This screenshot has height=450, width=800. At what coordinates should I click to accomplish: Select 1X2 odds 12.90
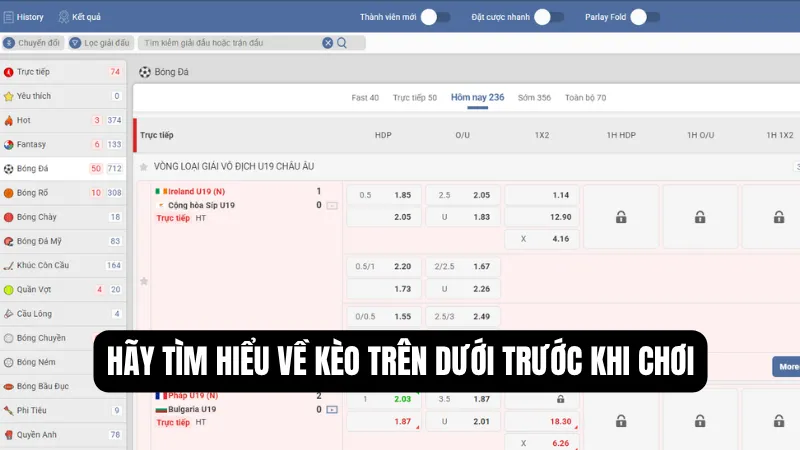542,217
